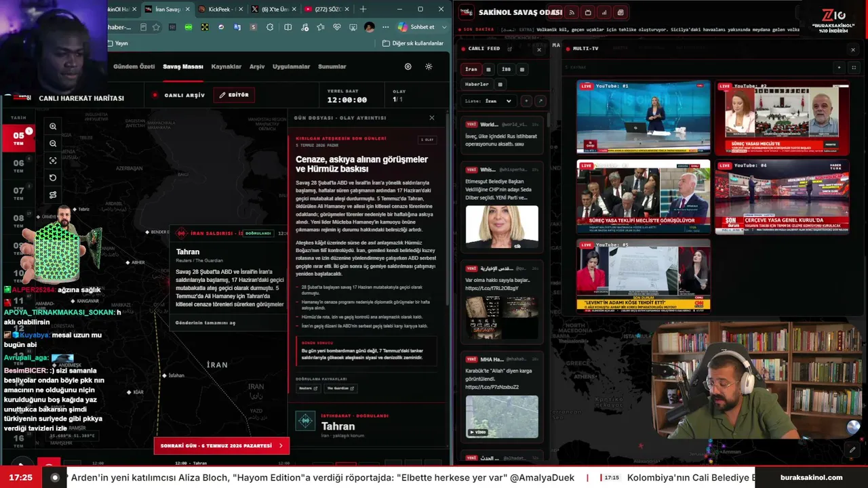
Task: Add a new source in Multi-TV
Action: tap(839, 67)
